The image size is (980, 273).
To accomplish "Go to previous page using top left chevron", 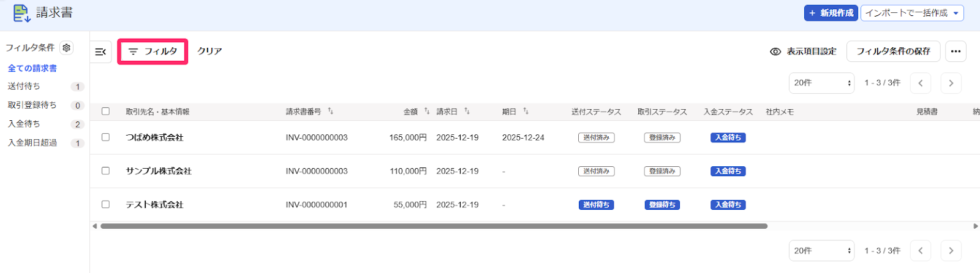I will pos(921,83).
